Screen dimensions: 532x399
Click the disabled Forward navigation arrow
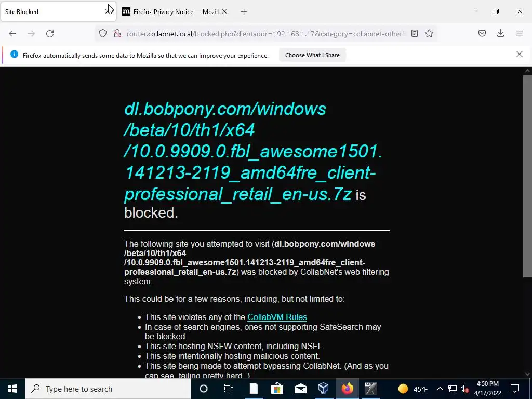click(x=31, y=34)
